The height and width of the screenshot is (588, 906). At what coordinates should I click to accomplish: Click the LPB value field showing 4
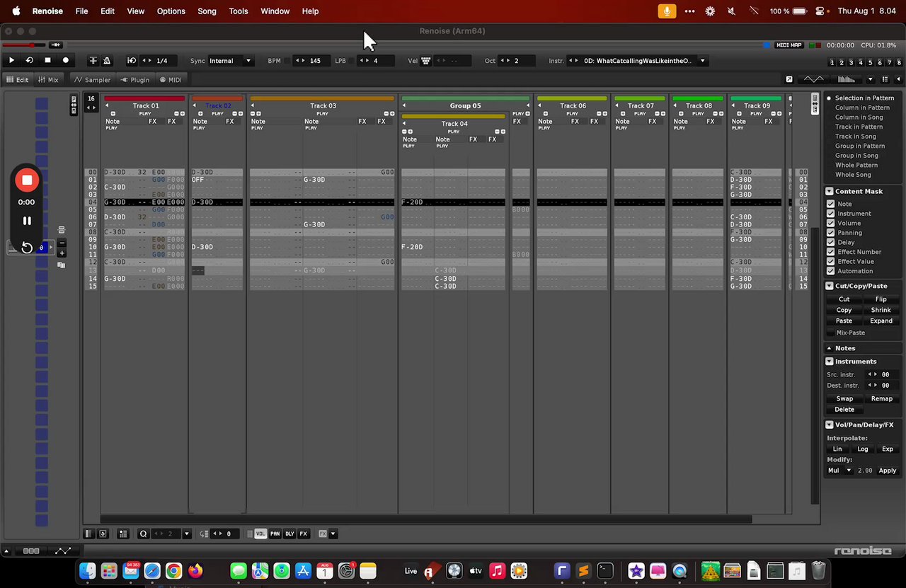pyautogui.click(x=376, y=61)
